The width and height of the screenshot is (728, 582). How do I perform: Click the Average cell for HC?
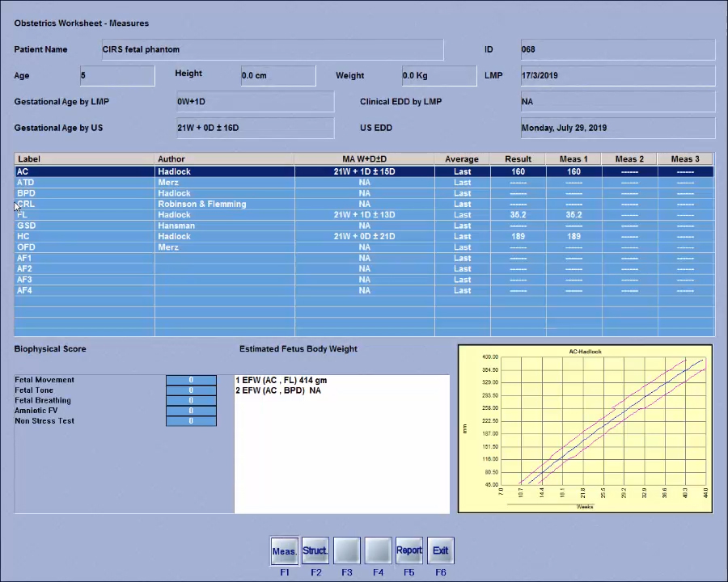pos(462,237)
